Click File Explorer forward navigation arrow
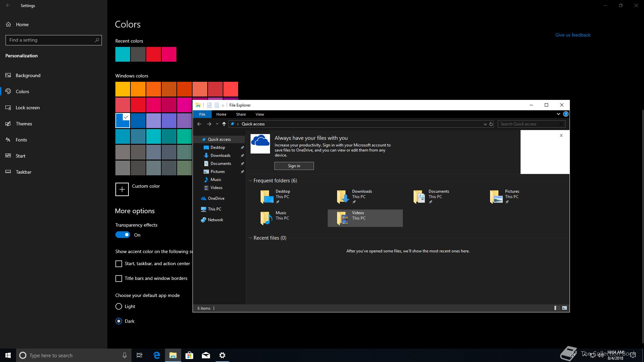This screenshot has height=362, width=644. click(x=209, y=124)
